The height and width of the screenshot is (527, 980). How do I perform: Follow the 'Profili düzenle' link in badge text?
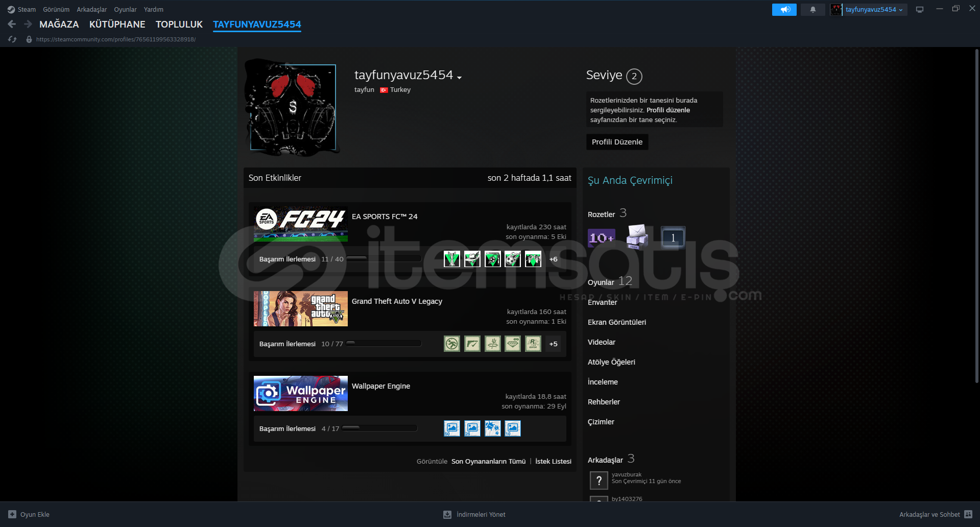click(x=668, y=110)
